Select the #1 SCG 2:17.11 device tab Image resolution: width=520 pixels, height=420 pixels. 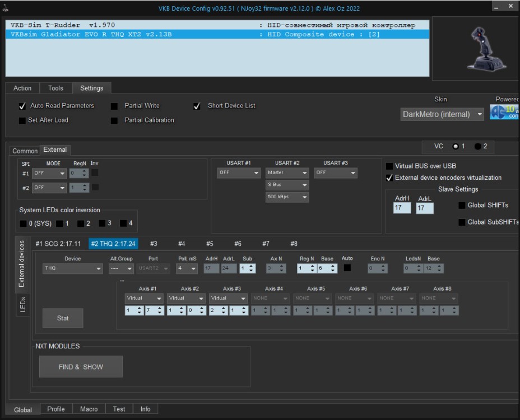pos(58,244)
